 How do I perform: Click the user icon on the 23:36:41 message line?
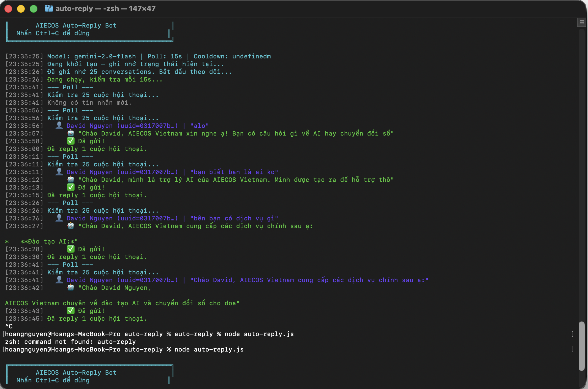pyautogui.click(x=59, y=280)
